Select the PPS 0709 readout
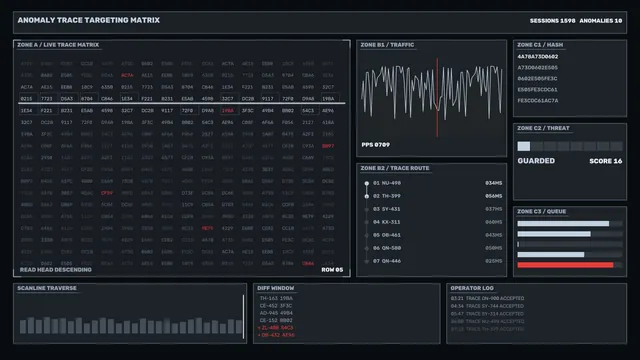This screenshot has width=640, height=360. click(376, 145)
